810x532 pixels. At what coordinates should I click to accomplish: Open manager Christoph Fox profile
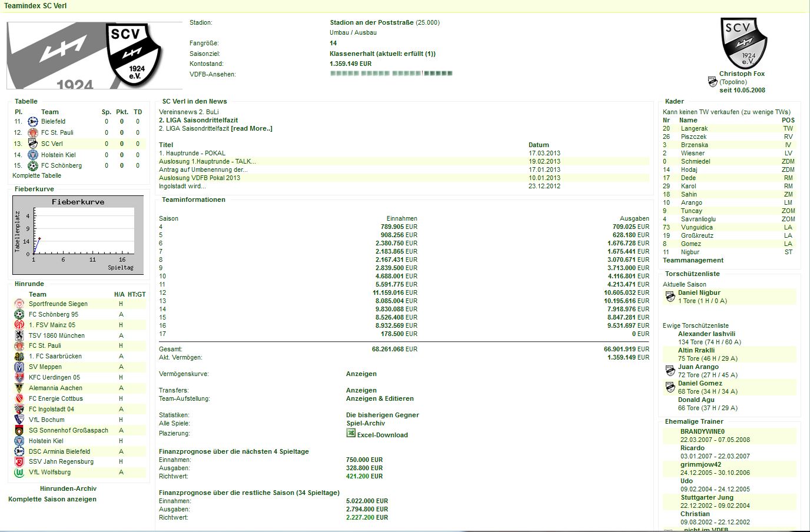[742, 74]
